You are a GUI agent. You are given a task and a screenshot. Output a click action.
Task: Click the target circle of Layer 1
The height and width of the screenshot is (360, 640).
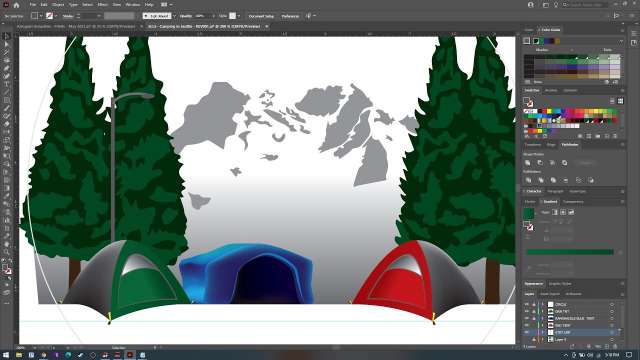pos(612,340)
